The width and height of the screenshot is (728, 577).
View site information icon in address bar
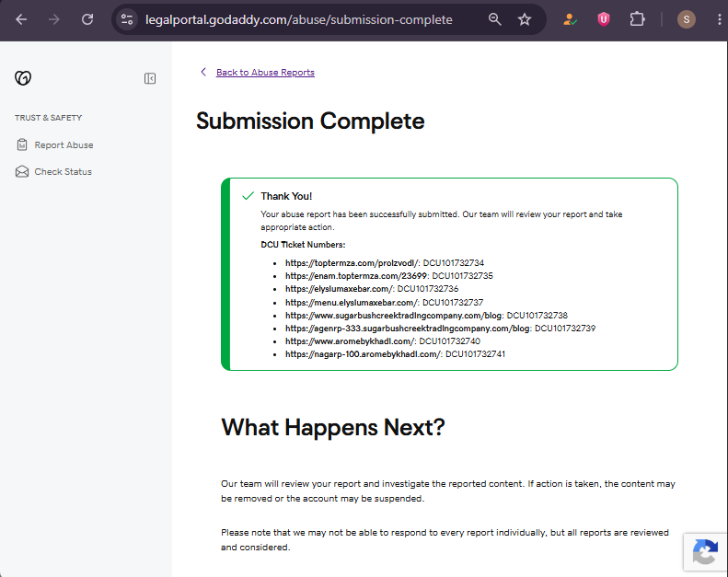tap(126, 19)
